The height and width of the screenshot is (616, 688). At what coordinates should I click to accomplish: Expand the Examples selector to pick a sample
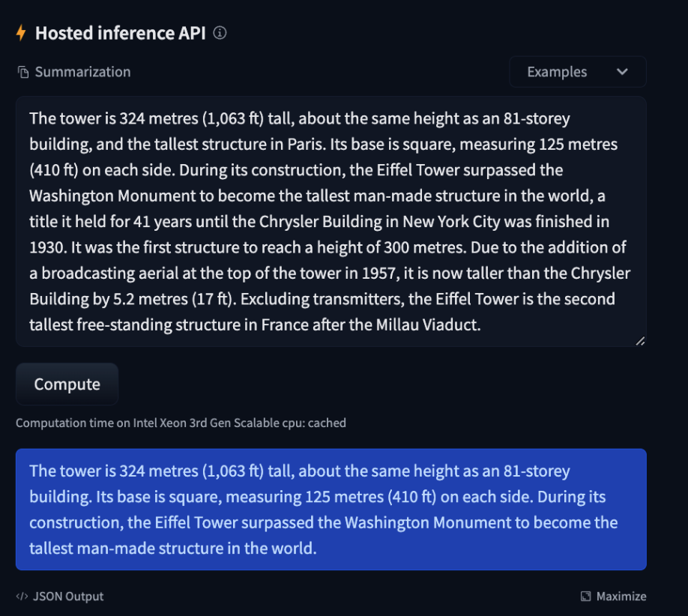577,71
